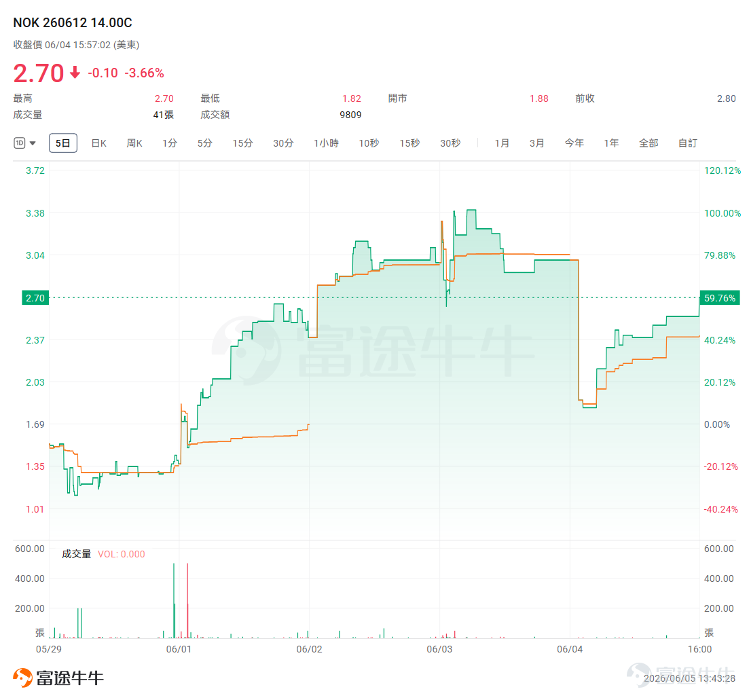749x700 pixels.
Task: Select the 10秒 interval tab
Action: click(x=369, y=143)
